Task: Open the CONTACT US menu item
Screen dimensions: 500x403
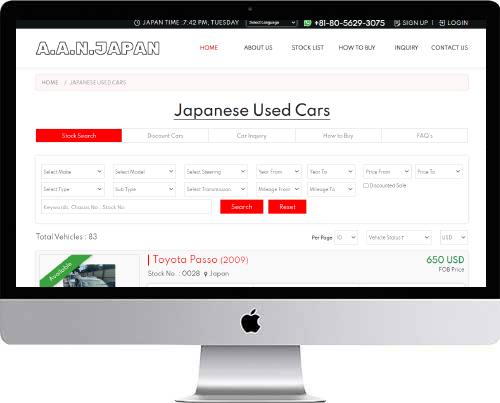Action: [x=449, y=48]
